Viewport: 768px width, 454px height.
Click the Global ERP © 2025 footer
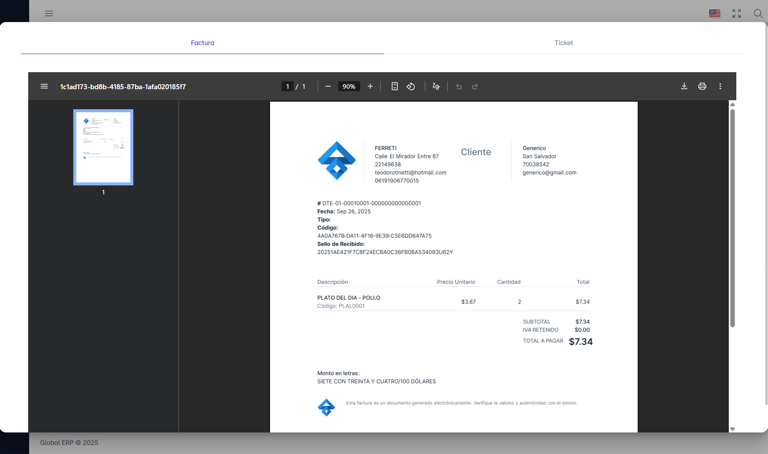coord(69,442)
